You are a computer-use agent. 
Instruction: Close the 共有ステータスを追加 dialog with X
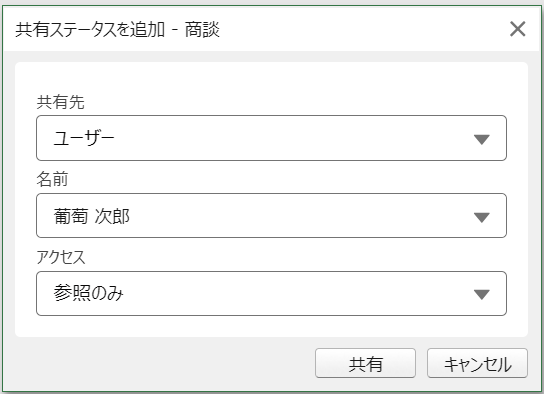pos(518,29)
